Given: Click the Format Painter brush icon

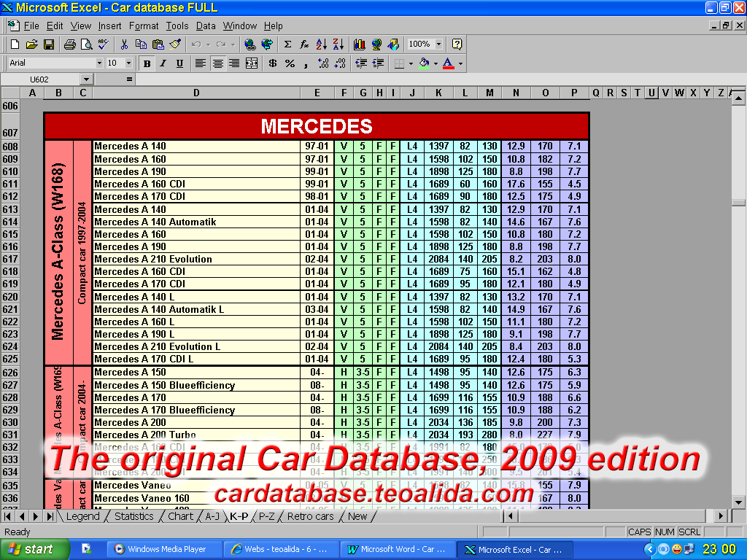Looking at the screenshot, I should click(175, 44).
